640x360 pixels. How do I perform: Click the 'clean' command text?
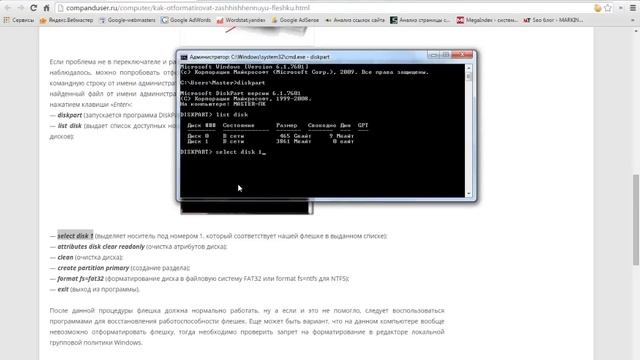tap(65, 257)
